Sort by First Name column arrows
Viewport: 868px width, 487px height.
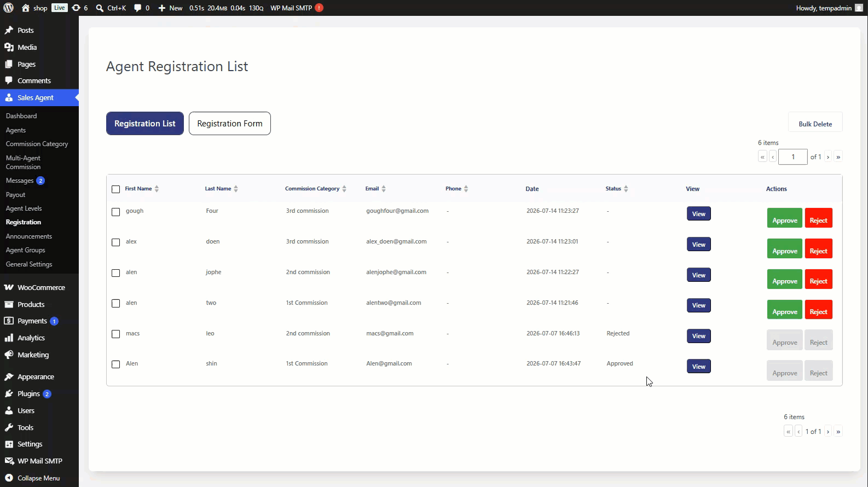(157, 189)
